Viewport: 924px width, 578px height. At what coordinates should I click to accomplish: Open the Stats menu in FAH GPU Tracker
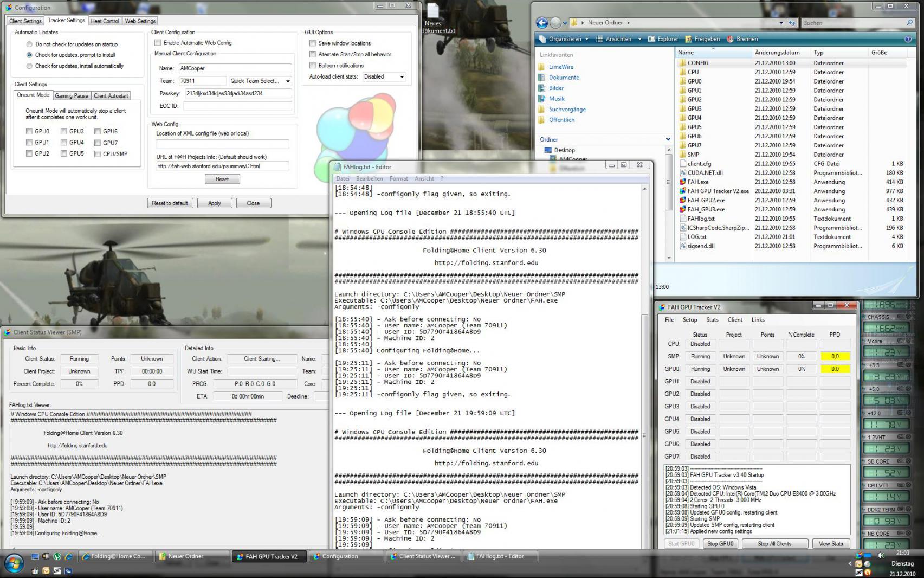[x=713, y=320]
